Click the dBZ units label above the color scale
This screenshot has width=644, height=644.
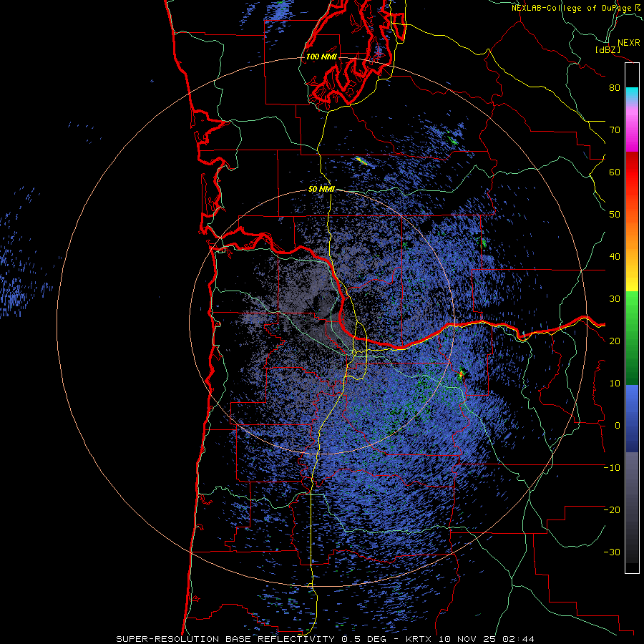[608, 49]
